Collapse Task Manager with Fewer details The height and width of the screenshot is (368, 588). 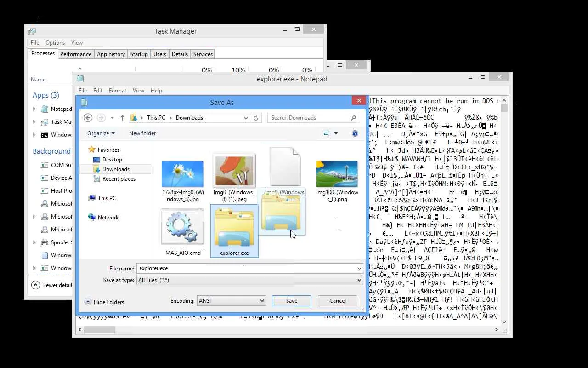(51, 285)
